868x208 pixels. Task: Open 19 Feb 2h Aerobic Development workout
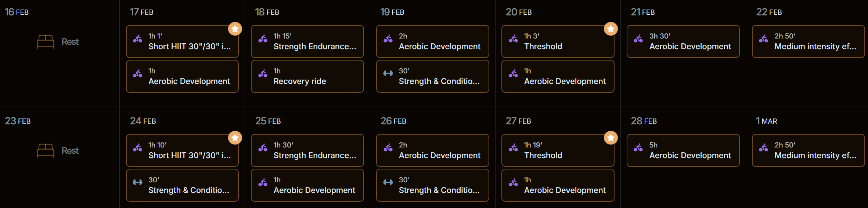point(433,41)
